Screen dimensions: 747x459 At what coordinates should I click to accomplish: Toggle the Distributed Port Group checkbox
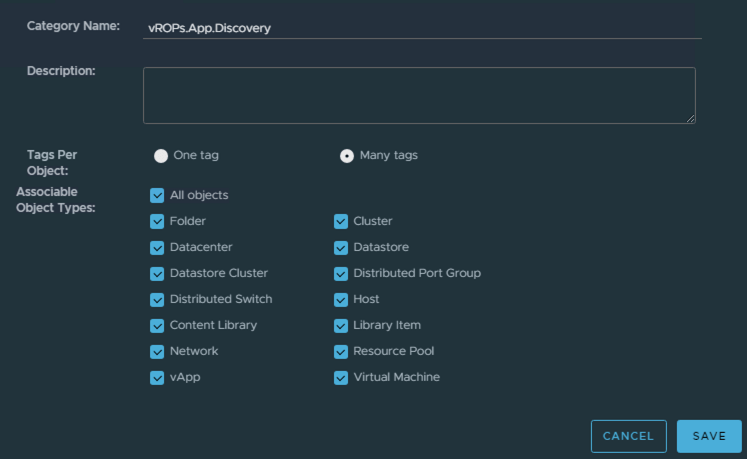click(341, 273)
